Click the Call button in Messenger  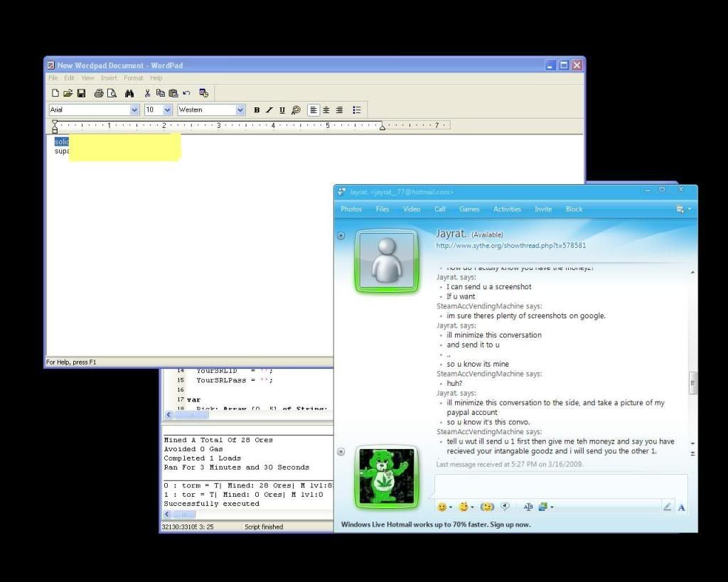(x=439, y=210)
